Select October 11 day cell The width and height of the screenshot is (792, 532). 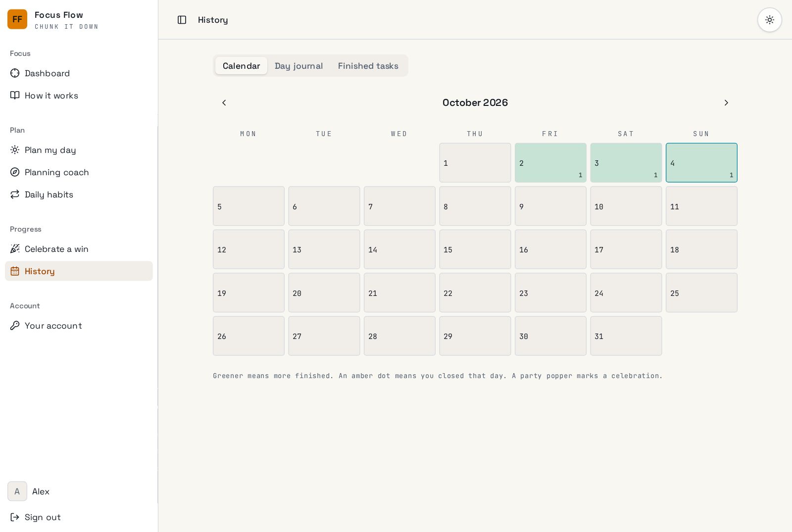(x=701, y=206)
